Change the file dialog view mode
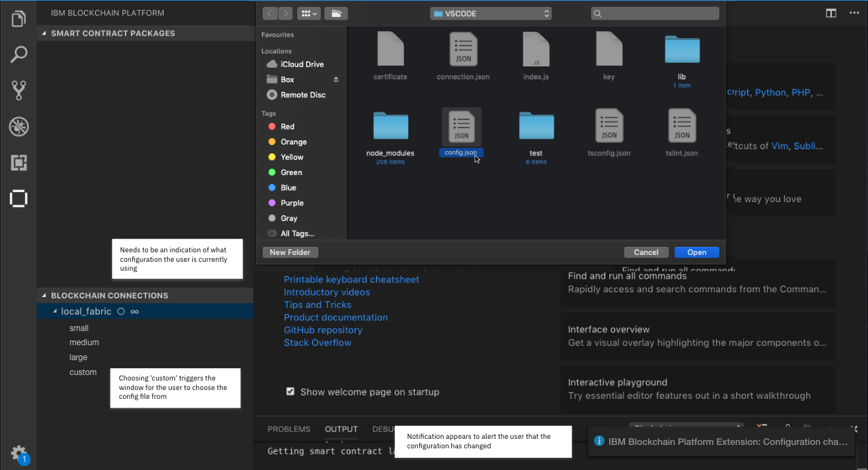This screenshot has width=868, height=470. pyautogui.click(x=309, y=13)
